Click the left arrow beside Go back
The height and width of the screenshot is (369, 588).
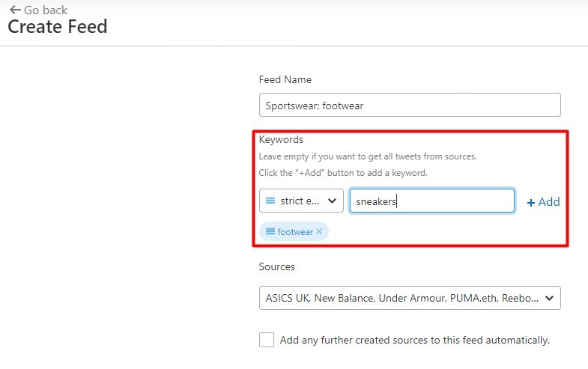(x=15, y=10)
